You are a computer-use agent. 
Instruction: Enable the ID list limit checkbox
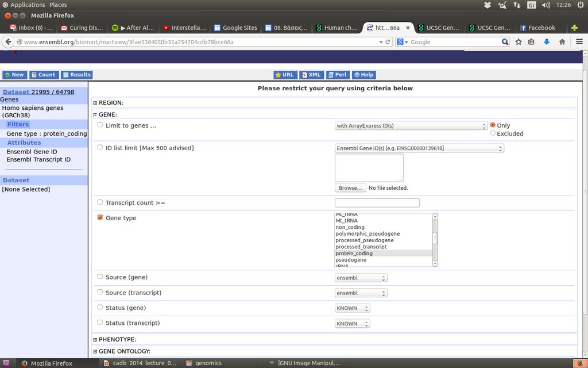[100, 148]
